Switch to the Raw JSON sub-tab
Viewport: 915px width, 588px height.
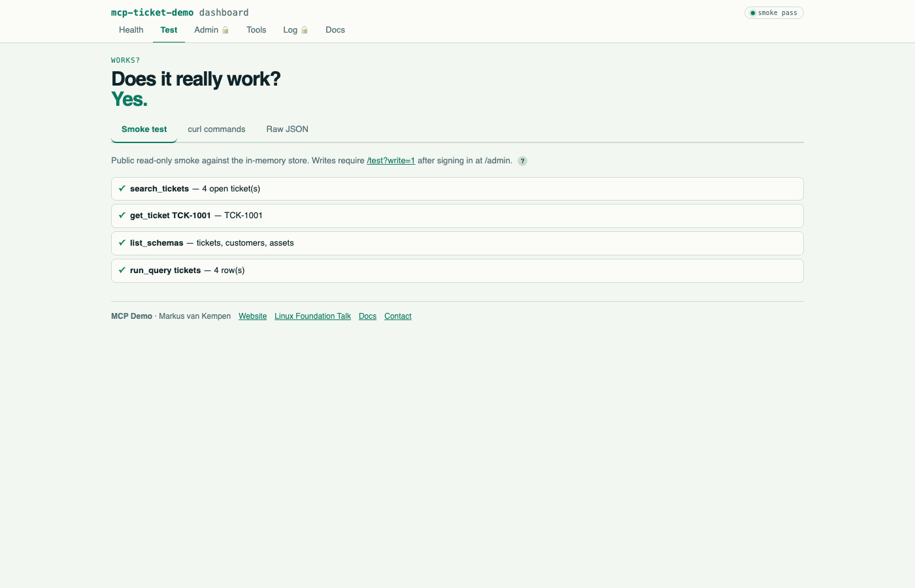[287, 129]
